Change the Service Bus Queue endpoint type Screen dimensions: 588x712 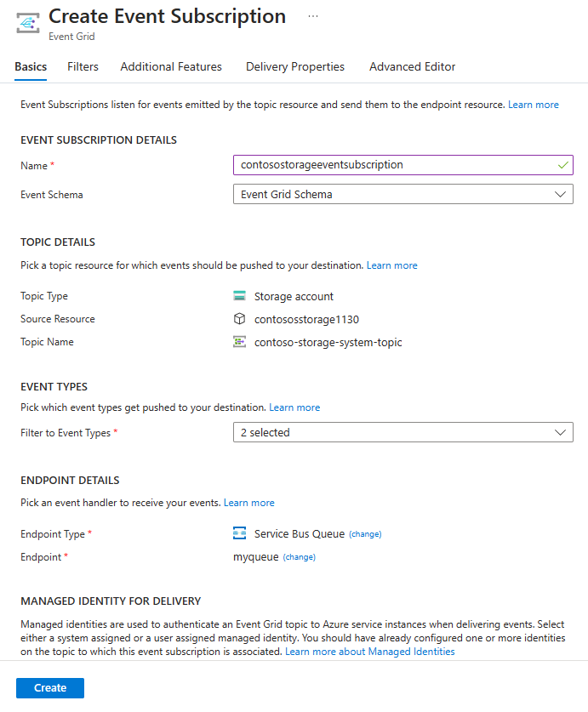point(365,533)
